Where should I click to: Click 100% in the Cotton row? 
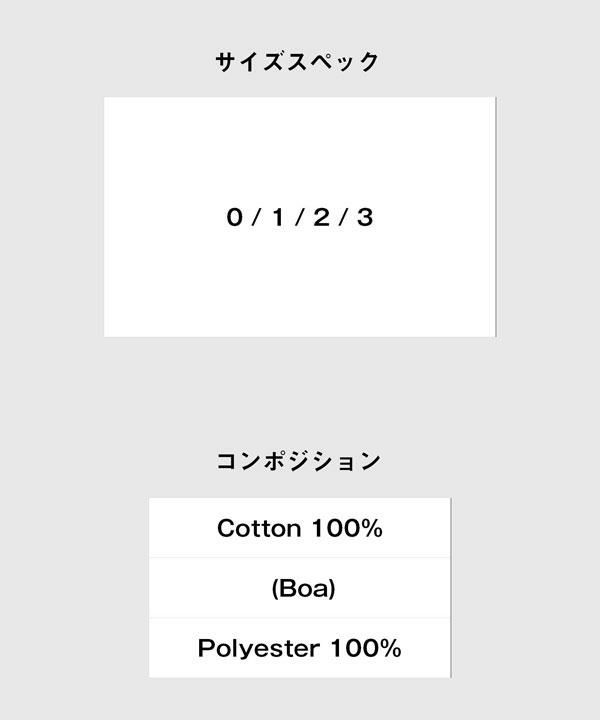pos(346,528)
